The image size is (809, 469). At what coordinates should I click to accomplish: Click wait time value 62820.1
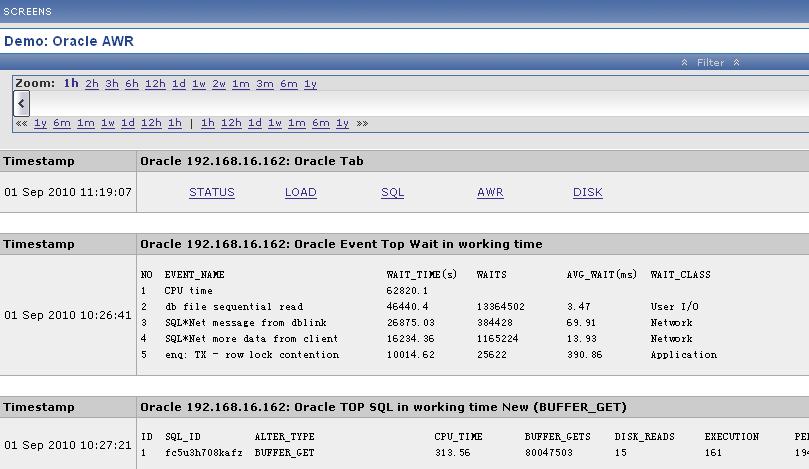(407, 290)
